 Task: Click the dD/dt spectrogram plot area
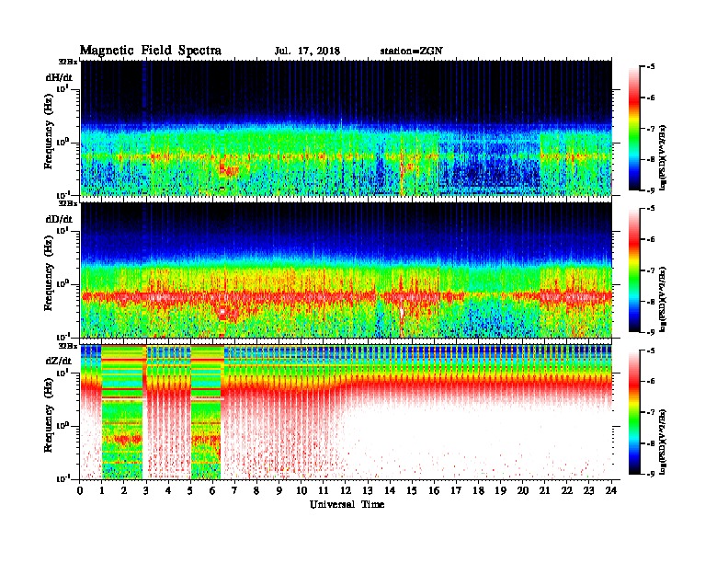point(347,270)
